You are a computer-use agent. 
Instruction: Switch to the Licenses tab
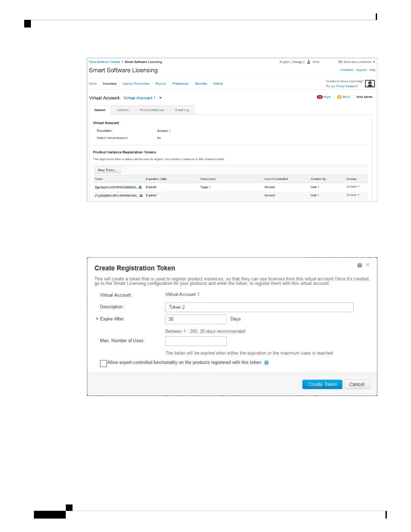coord(123,110)
